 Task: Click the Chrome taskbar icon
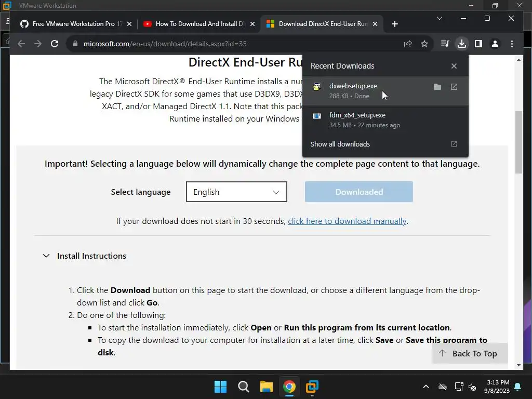click(x=289, y=387)
